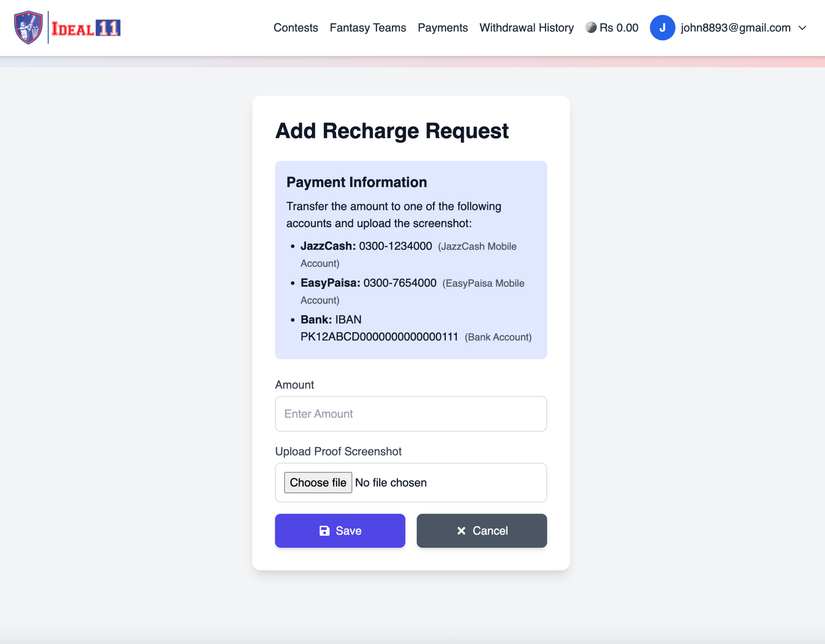Screen dimensions: 825x644
Task: Click the X icon on Cancel
Action: [x=461, y=530]
